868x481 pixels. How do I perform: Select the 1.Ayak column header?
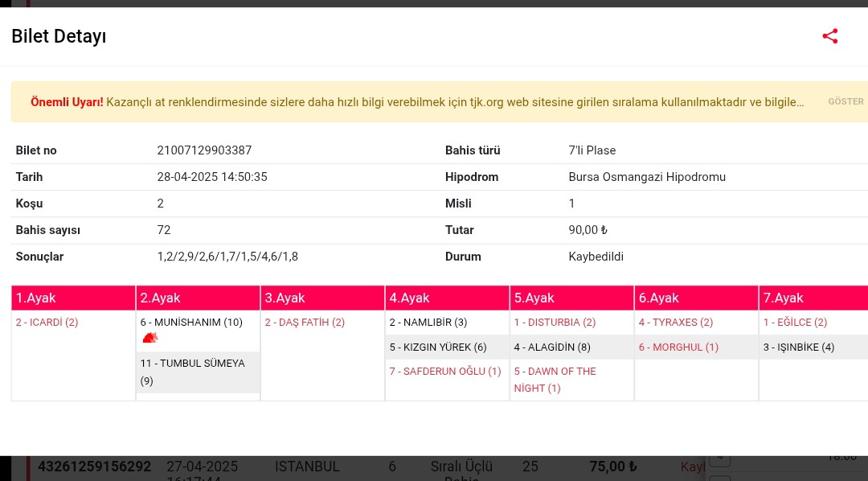[73, 298]
